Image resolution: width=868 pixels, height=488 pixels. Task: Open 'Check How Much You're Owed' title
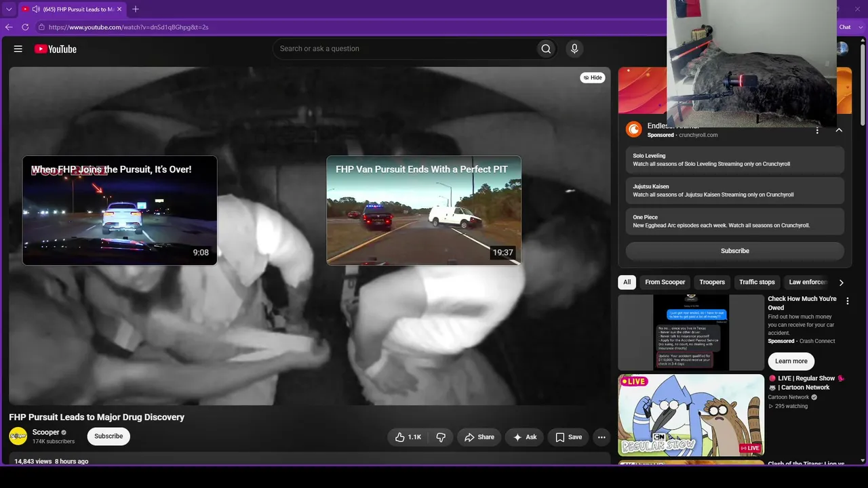click(802, 303)
